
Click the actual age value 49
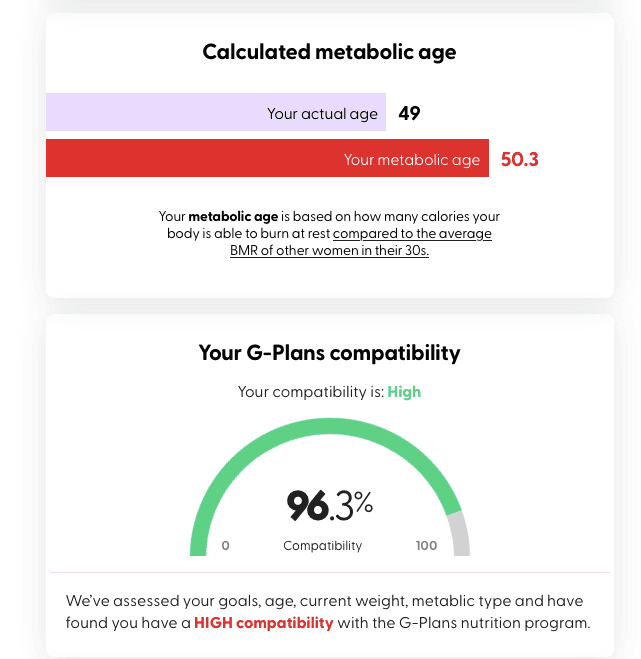409,113
